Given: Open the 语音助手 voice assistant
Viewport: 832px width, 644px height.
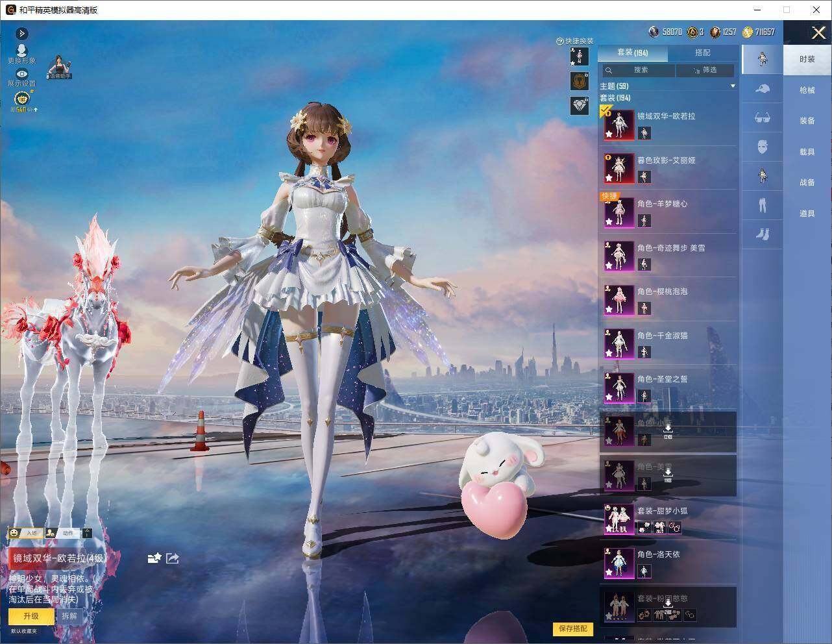Looking at the screenshot, I should (59, 68).
